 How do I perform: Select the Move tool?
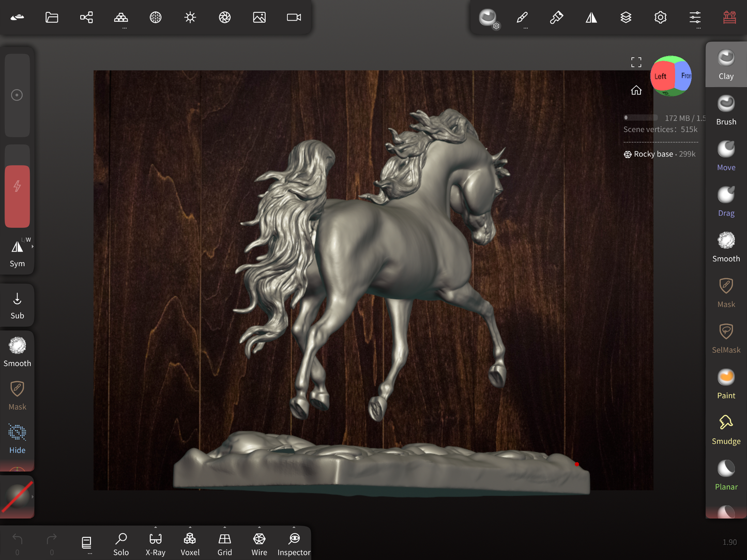pos(726,156)
